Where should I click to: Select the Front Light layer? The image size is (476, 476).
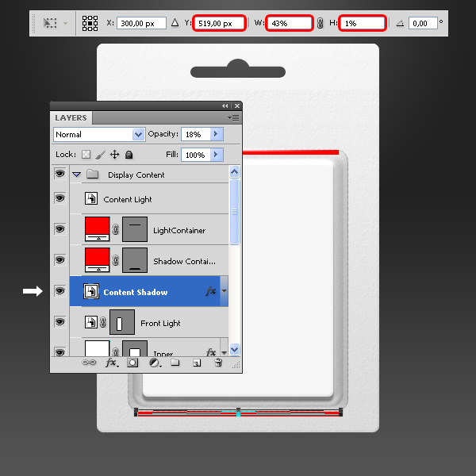coord(160,323)
